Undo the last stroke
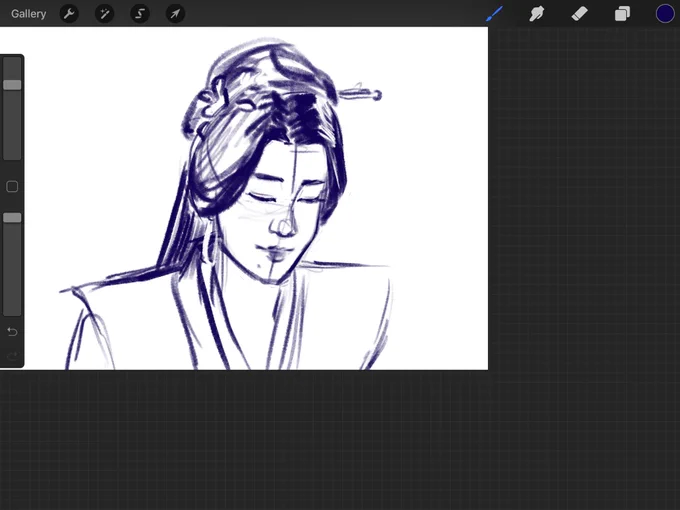The height and width of the screenshot is (510, 680). [x=12, y=332]
